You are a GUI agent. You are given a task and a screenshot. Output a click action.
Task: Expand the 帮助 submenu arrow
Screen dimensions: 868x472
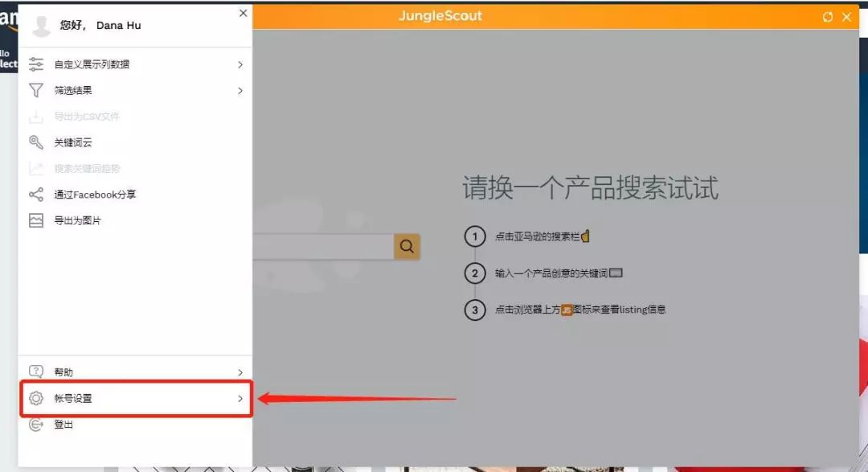[x=240, y=372]
